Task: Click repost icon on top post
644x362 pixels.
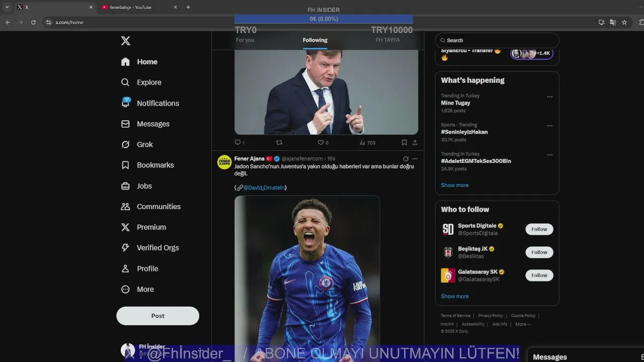Action: coord(279,143)
